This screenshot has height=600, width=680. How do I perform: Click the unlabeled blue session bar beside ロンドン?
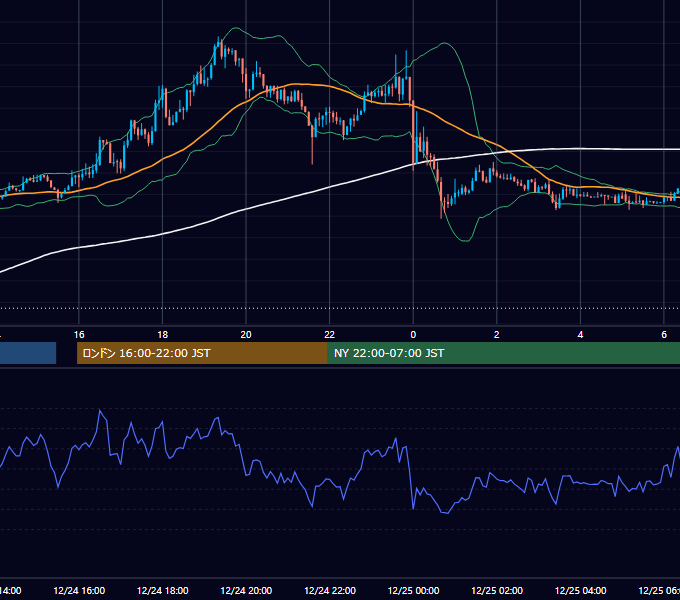click(28, 353)
